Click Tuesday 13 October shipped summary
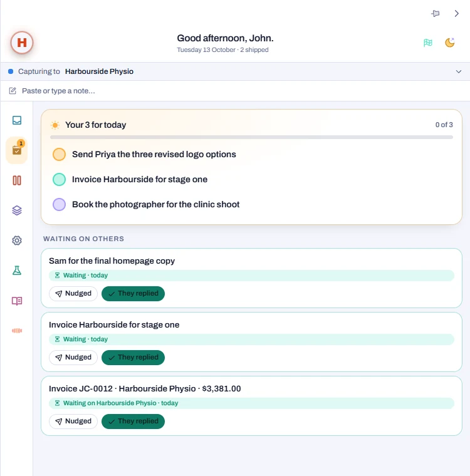Viewport: 470px width, 476px height. 222,49
